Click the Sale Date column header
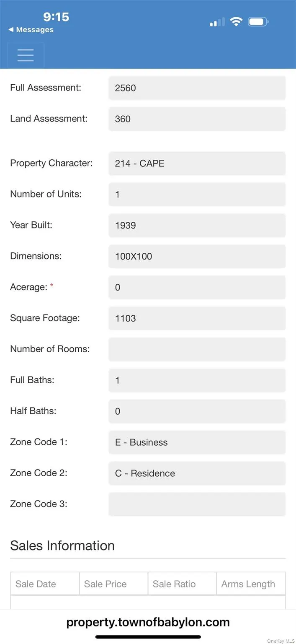Image resolution: width=296 pixels, height=644 pixels. click(45, 584)
